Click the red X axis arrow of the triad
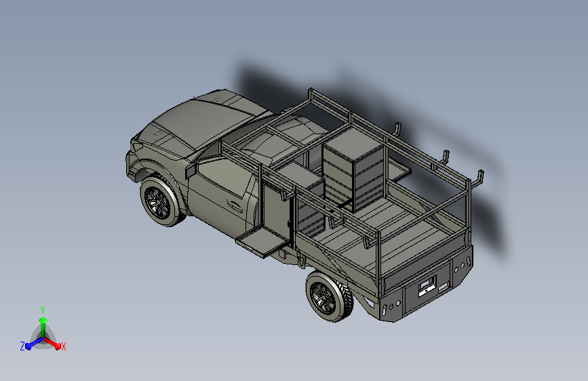This screenshot has width=588, height=381. pos(54,344)
